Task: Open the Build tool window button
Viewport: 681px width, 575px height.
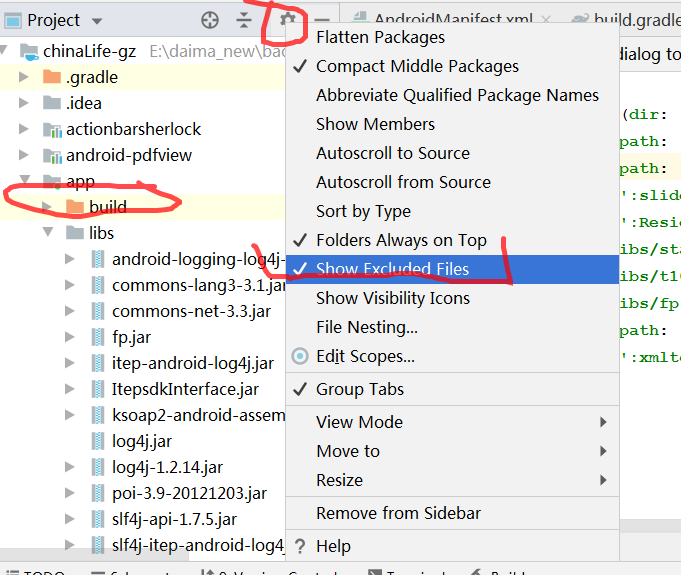Action: [499, 572]
